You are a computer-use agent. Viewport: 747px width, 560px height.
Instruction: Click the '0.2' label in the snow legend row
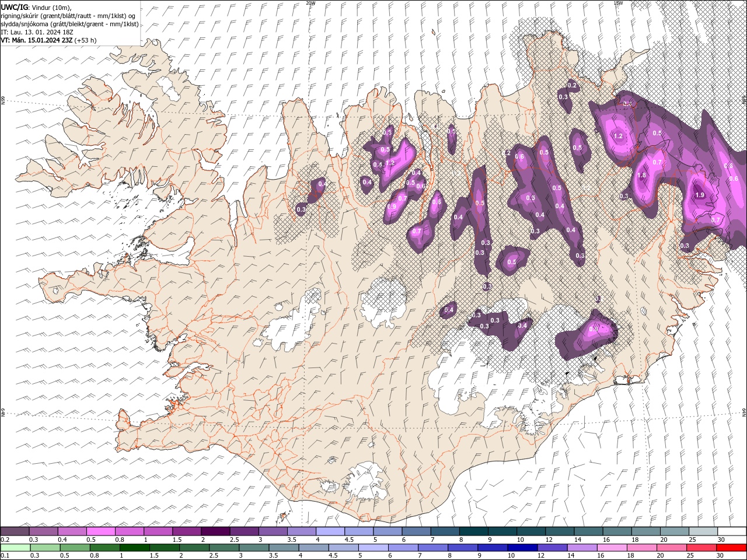coord(5,540)
